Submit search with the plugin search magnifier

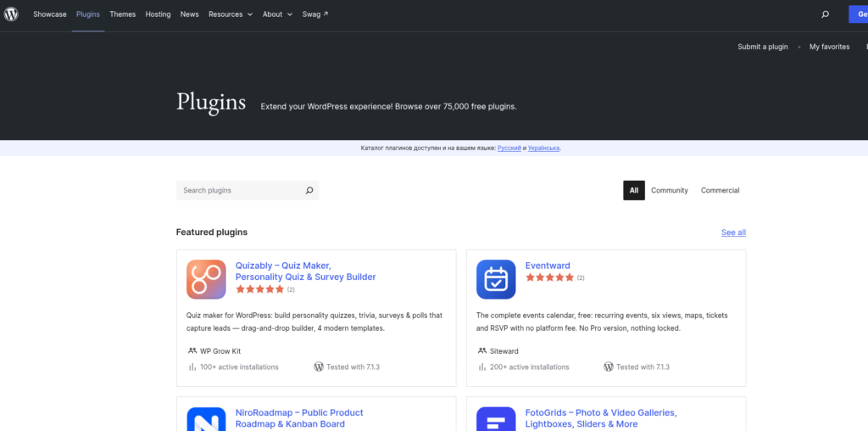coord(309,191)
